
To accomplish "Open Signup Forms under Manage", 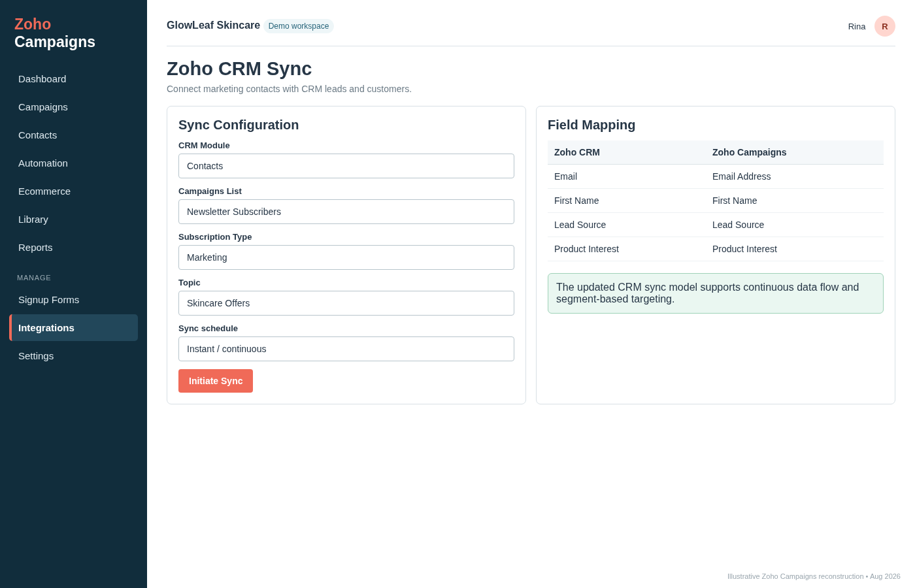I will pyautogui.click(x=73, y=300).
